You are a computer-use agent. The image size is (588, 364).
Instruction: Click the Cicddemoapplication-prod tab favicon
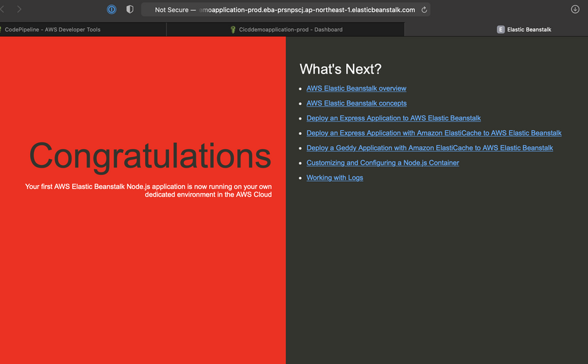[x=233, y=29]
